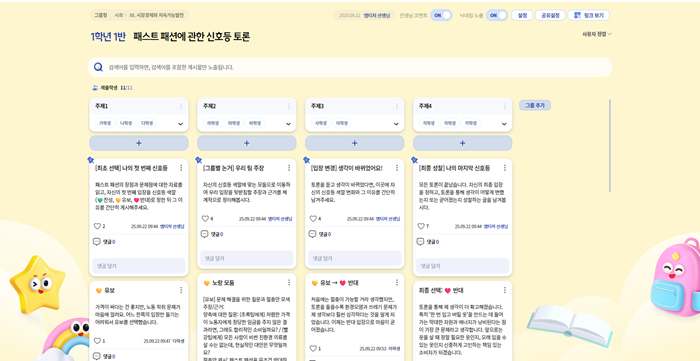Open more options on [입장 변경] post
The width and height of the screenshot is (700, 361).
click(x=397, y=168)
